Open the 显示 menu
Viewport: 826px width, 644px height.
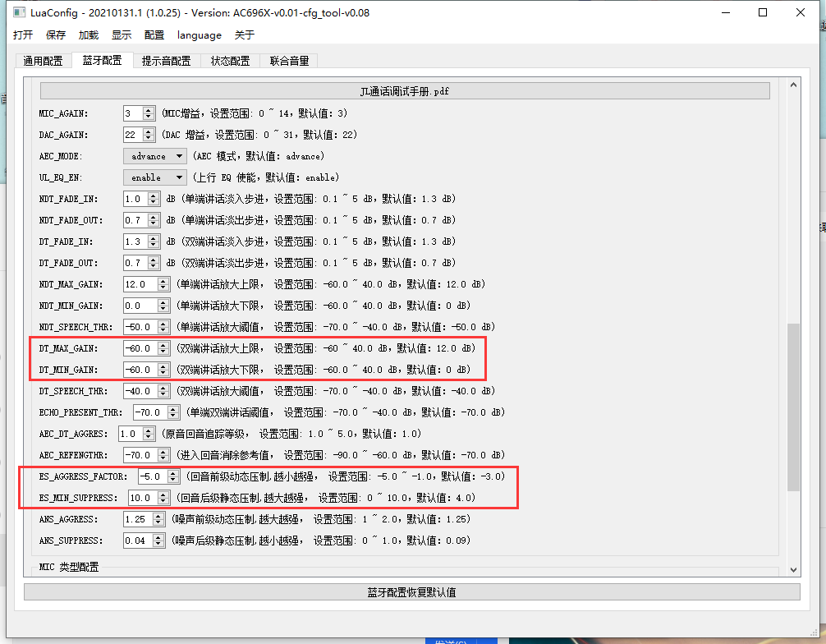[x=122, y=34]
